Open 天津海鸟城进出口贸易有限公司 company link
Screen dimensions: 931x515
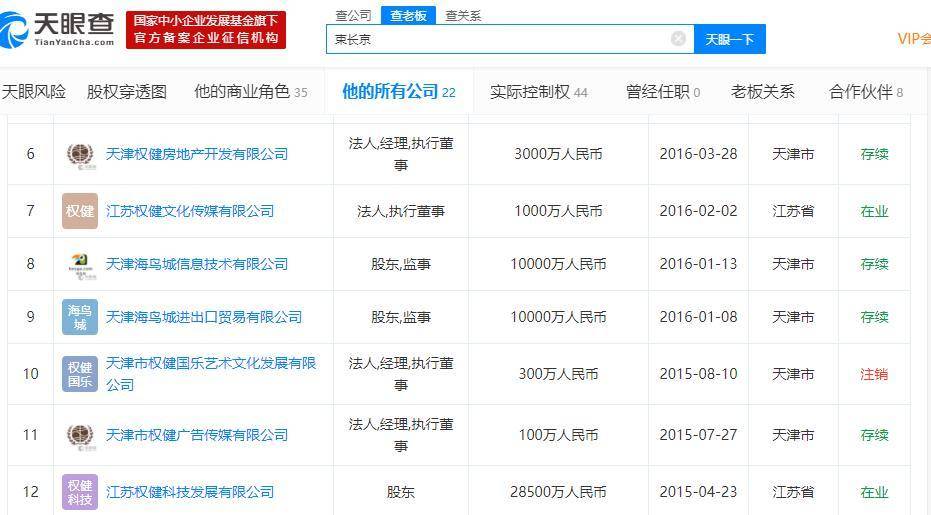[x=204, y=317]
